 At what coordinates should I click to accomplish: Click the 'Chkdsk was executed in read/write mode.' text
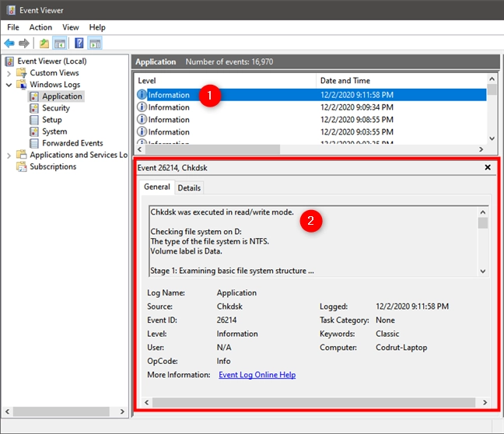tap(222, 212)
